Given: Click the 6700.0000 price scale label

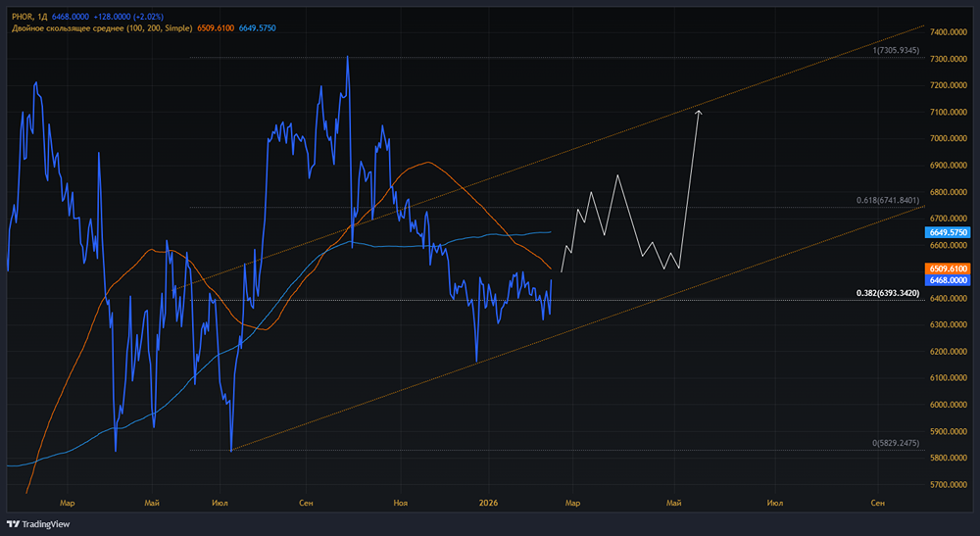Looking at the screenshot, I should click(x=948, y=219).
